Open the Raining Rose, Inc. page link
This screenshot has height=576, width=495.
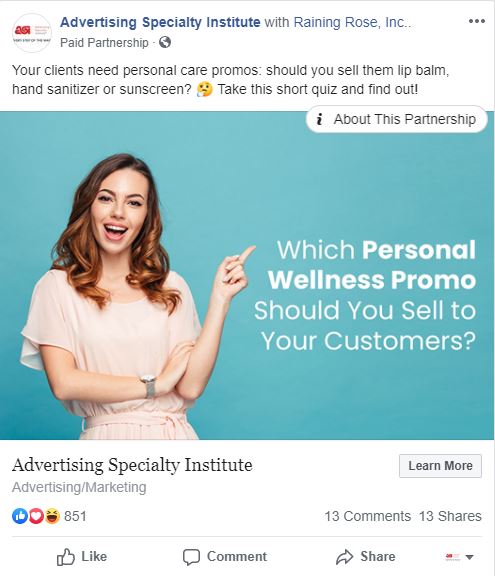pyautogui.click(x=352, y=22)
